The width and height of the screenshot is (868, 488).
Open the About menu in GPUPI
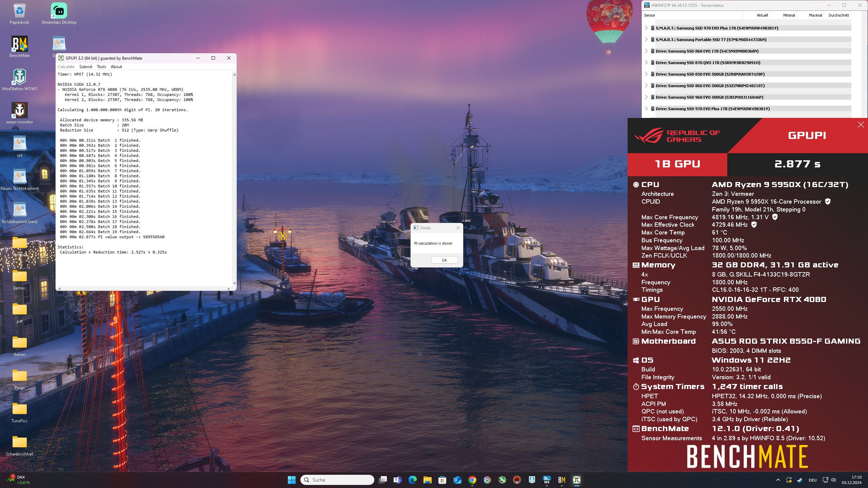coord(116,67)
